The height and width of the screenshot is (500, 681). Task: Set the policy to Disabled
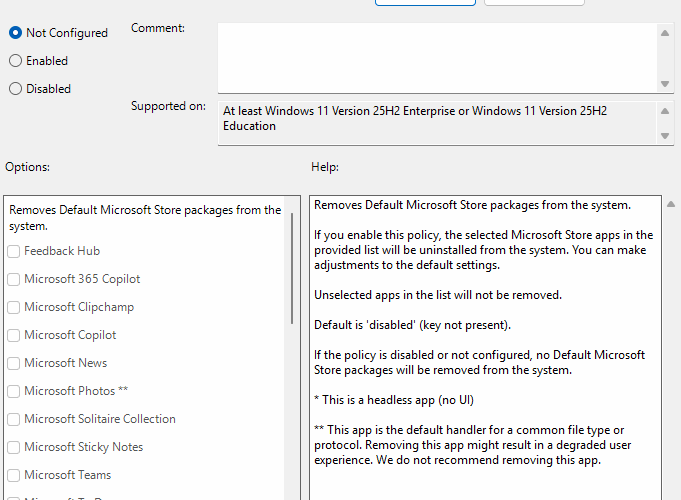coord(15,89)
